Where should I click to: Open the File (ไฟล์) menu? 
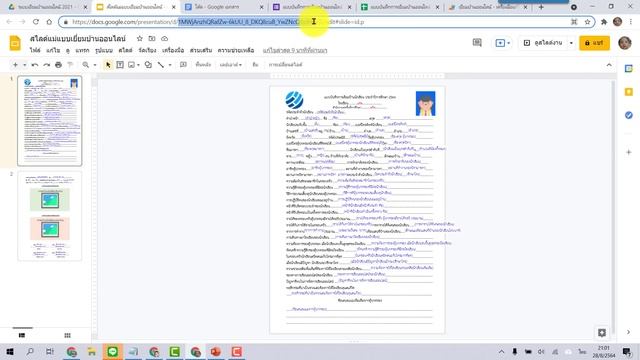(x=35, y=50)
